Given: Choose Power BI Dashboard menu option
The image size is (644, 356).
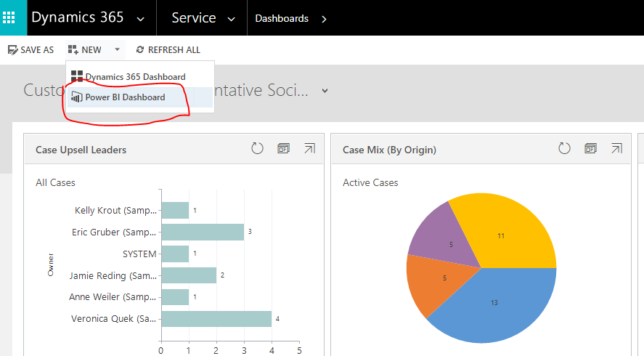Looking at the screenshot, I should click(x=140, y=97).
